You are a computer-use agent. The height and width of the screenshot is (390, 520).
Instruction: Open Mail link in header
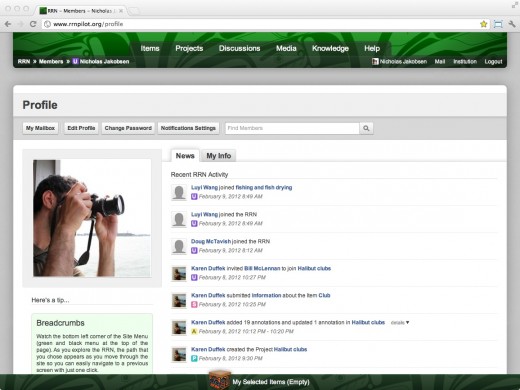point(440,61)
